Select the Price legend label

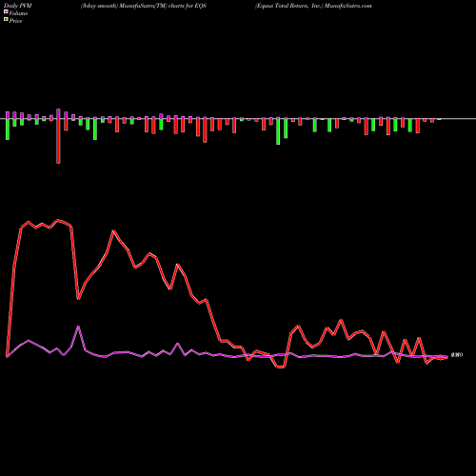[x=15, y=21]
